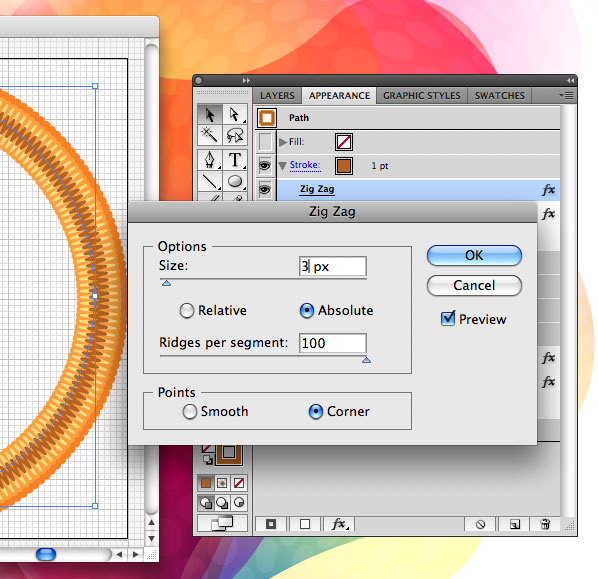Pick the Pen tool
This screenshot has height=579, width=598.
click(x=210, y=160)
